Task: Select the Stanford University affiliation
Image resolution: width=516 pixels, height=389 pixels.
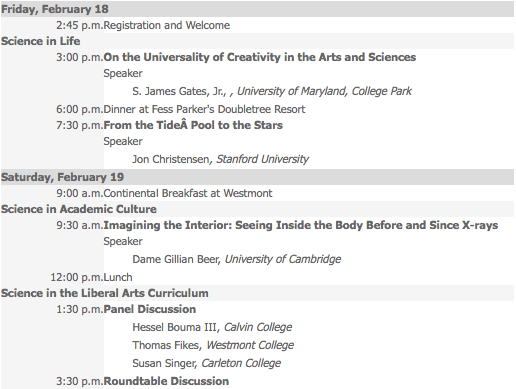Action: (263, 159)
